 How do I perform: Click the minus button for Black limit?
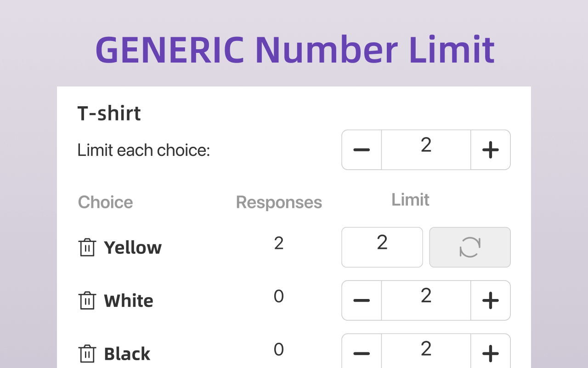pos(362,352)
